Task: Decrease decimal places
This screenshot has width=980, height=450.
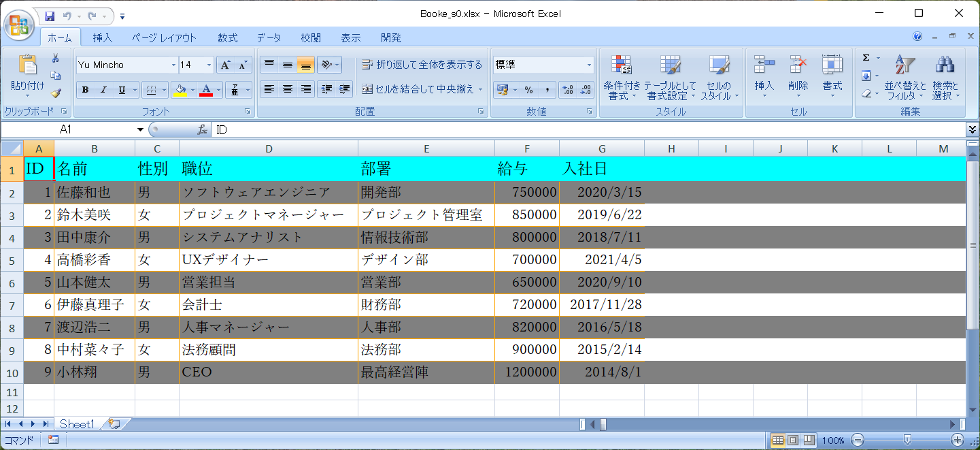Action: (585, 90)
